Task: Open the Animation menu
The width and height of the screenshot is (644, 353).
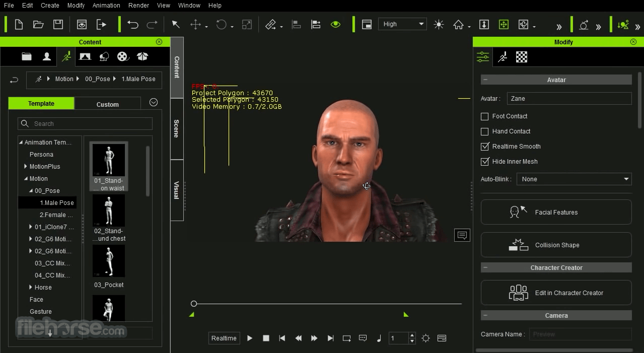Action: coord(106,6)
